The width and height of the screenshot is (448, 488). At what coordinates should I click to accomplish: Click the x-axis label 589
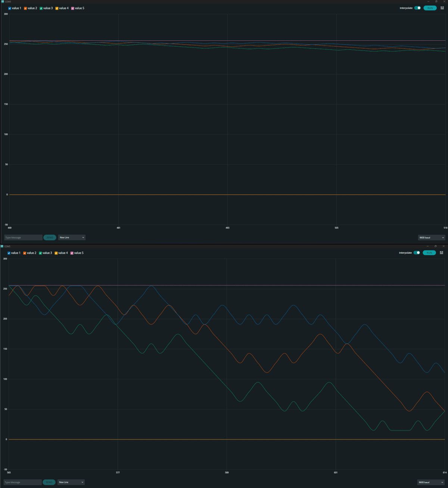click(x=227, y=473)
